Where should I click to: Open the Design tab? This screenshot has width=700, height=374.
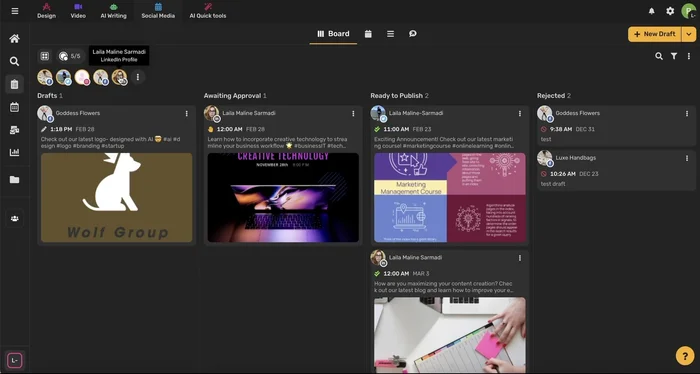click(x=46, y=11)
